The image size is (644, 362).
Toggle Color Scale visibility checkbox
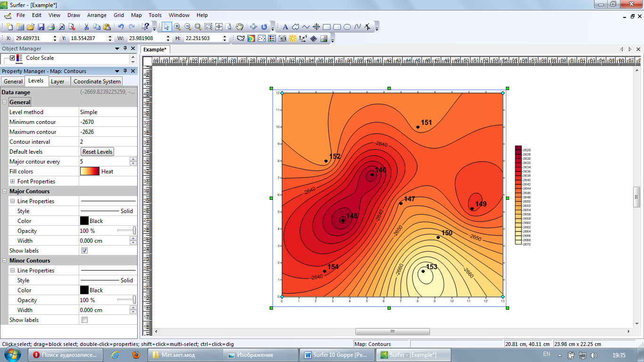click(12, 58)
